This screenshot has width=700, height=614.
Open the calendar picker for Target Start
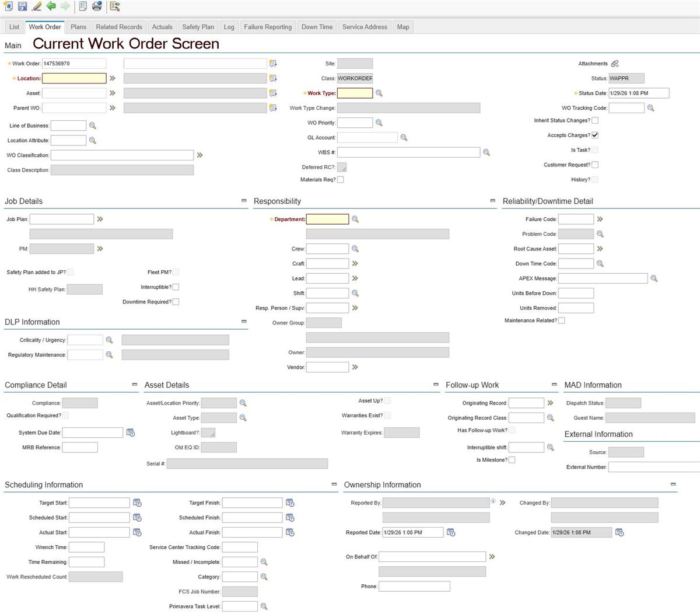point(136,503)
